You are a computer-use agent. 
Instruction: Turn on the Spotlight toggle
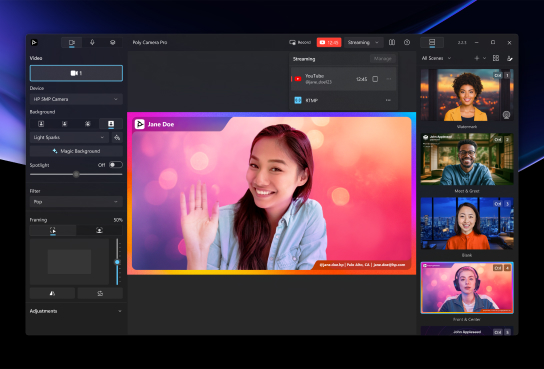[x=116, y=165]
